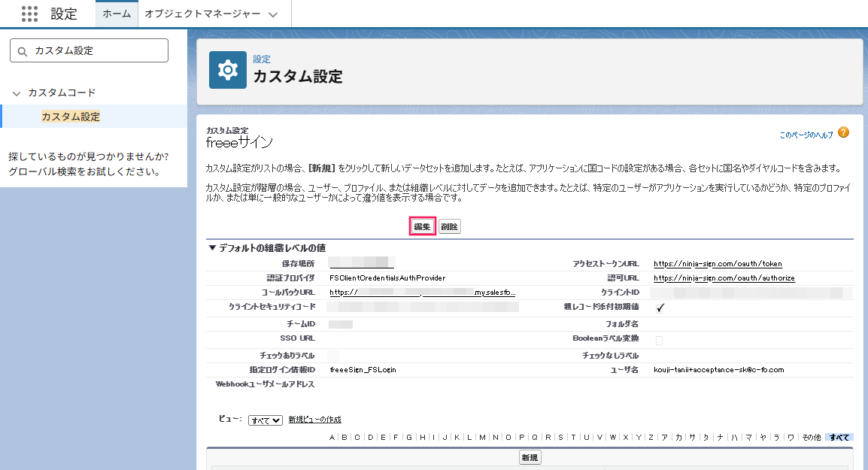The image size is (868, 470).
Task: Click the Webhookユーザメールアドレス field label
Action: pyautogui.click(x=266, y=384)
